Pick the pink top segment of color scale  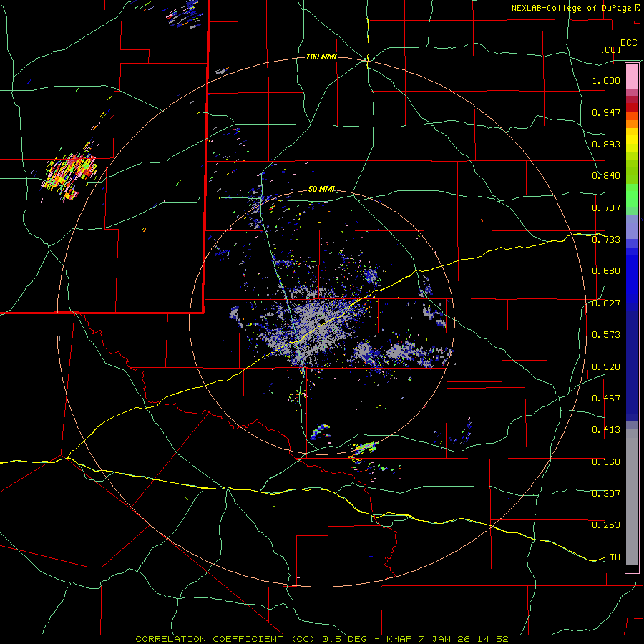pyautogui.click(x=632, y=77)
